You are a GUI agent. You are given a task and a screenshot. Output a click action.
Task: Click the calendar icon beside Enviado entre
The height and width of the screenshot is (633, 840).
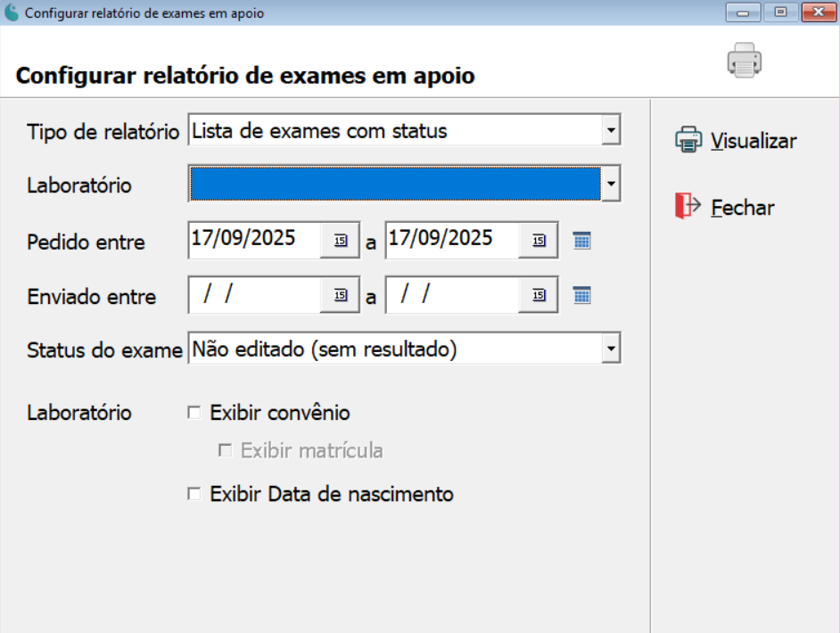[x=581, y=295]
